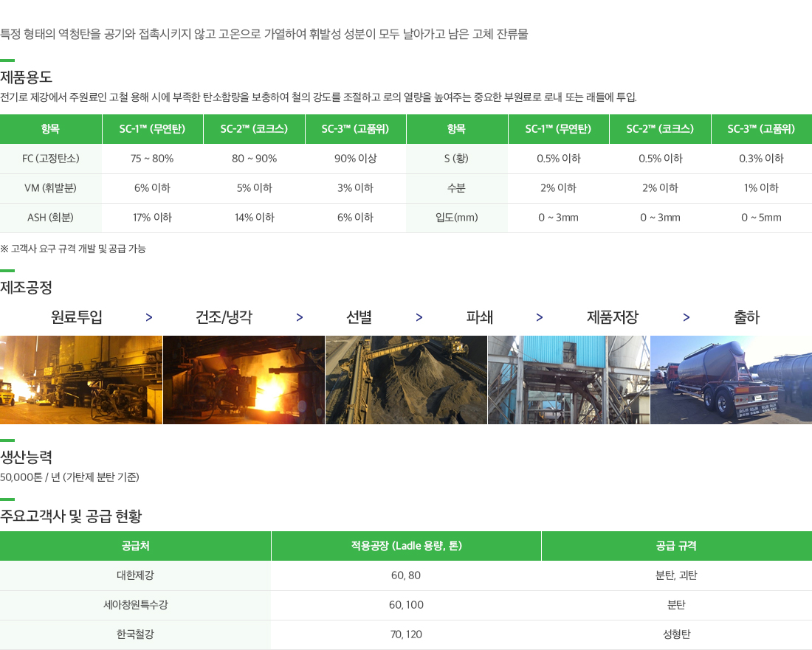812x650 pixels.
Task: Click the S (황) row label
Action: click(456, 159)
